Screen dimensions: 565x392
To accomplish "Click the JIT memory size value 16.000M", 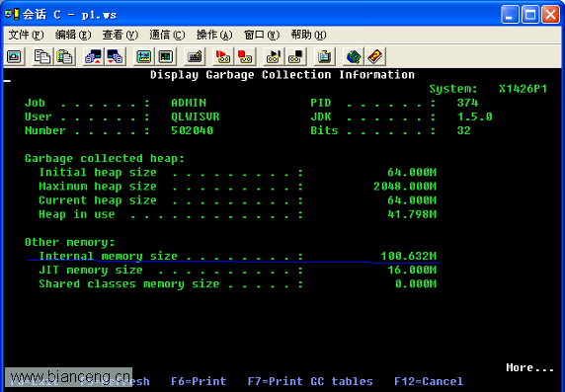I will click(412, 270).
